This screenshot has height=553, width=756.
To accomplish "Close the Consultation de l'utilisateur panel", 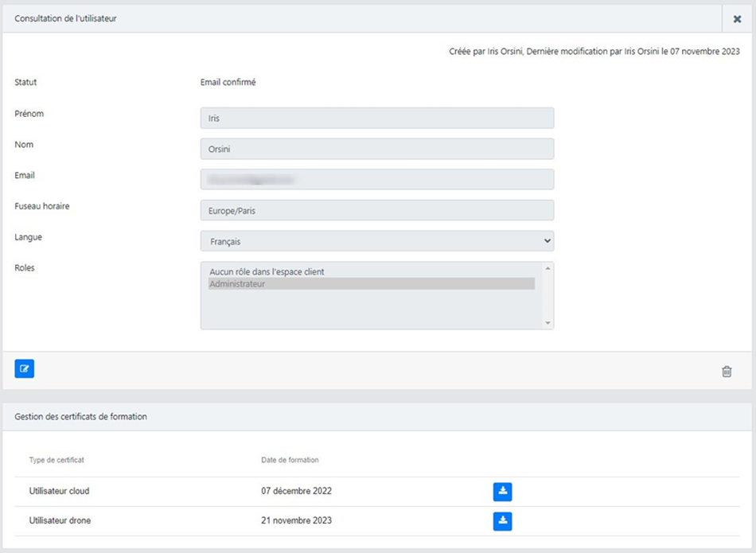I will point(737,19).
